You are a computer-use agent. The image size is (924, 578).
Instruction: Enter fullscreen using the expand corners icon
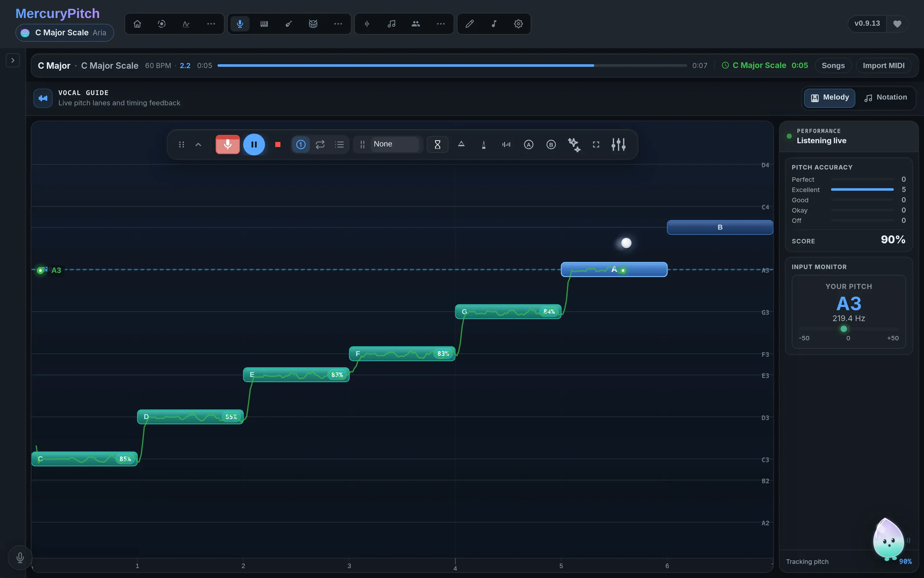coord(596,144)
